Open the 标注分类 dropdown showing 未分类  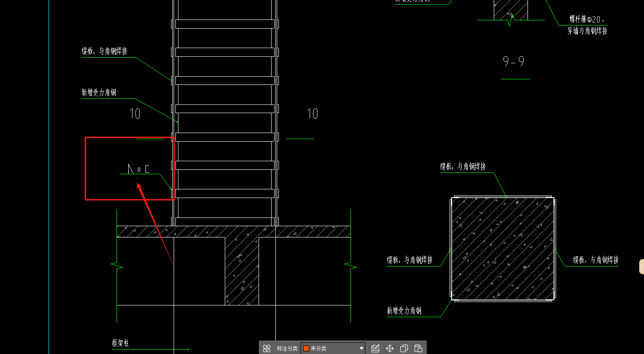[333, 348]
